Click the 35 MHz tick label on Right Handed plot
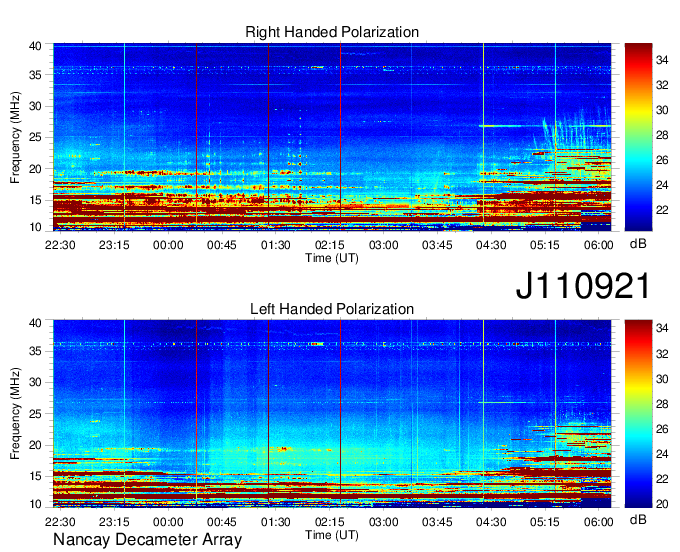Screen dimensions: 680x552 pos(35,75)
